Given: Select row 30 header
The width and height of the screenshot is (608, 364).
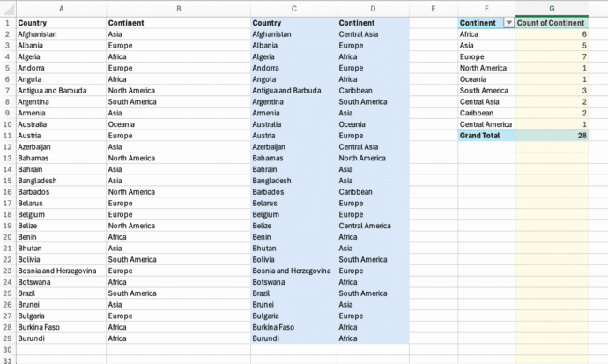Looking at the screenshot, I should pos(7,350).
